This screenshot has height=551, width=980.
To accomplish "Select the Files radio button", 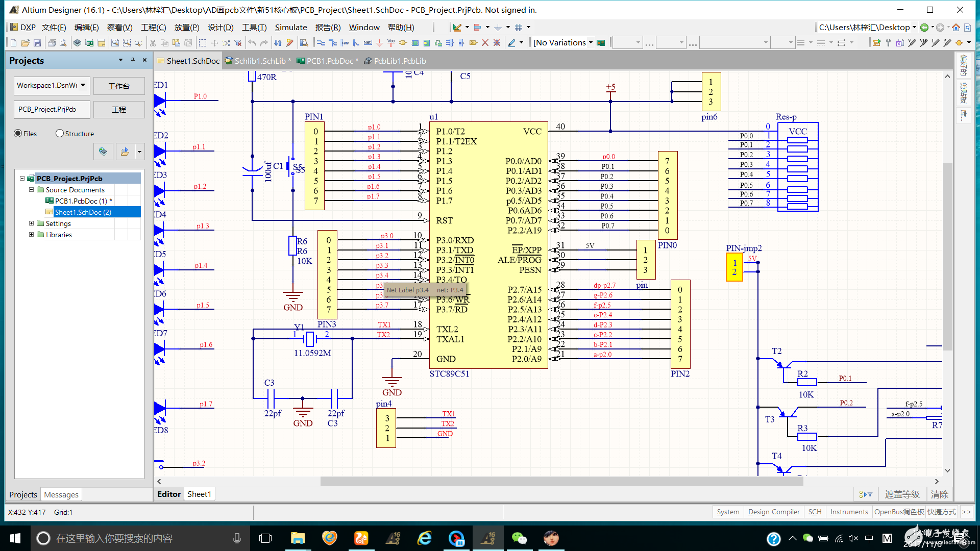I will tap(18, 134).
